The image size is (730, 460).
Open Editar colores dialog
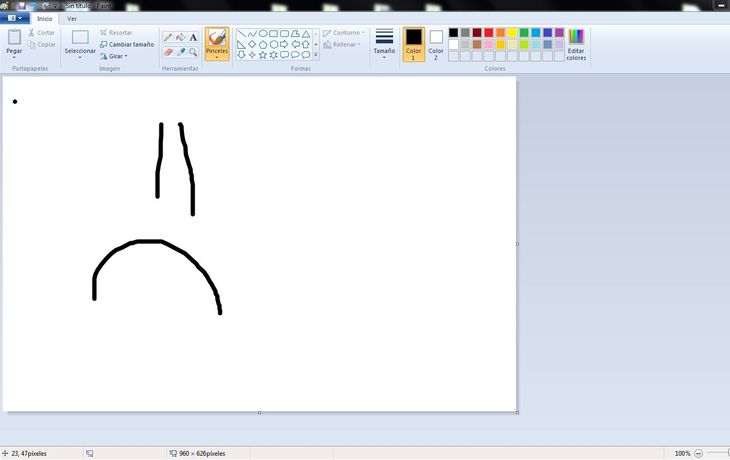pos(576,44)
